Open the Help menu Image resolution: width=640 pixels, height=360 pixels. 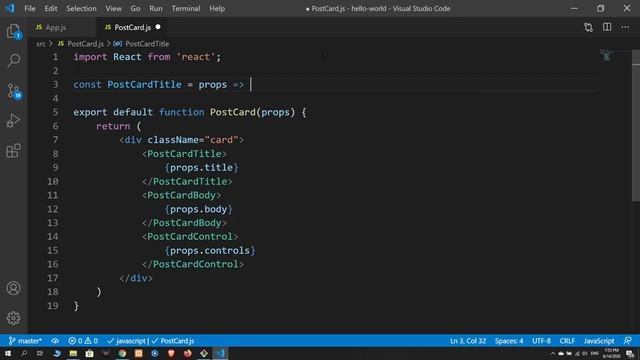pyautogui.click(x=217, y=9)
